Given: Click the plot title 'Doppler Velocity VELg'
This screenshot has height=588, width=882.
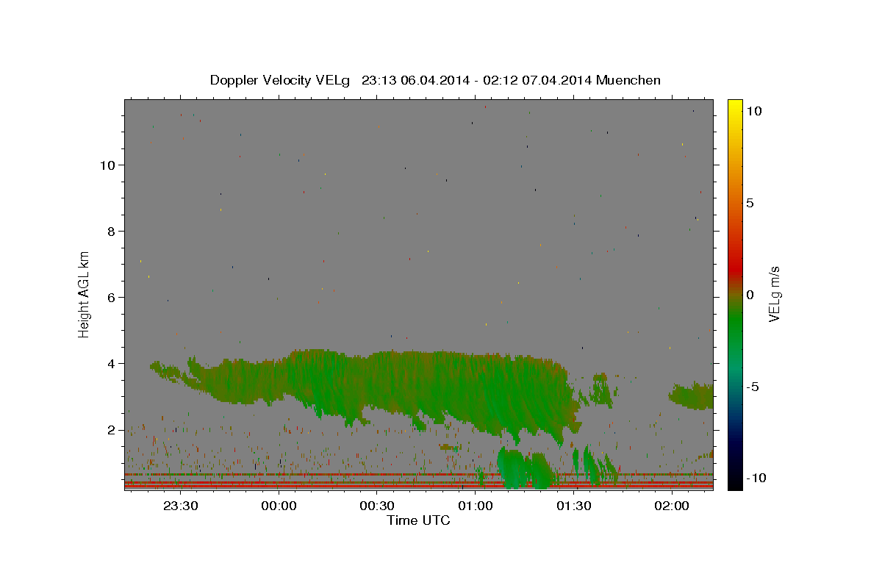Looking at the screenshot, I should point(281,80).
